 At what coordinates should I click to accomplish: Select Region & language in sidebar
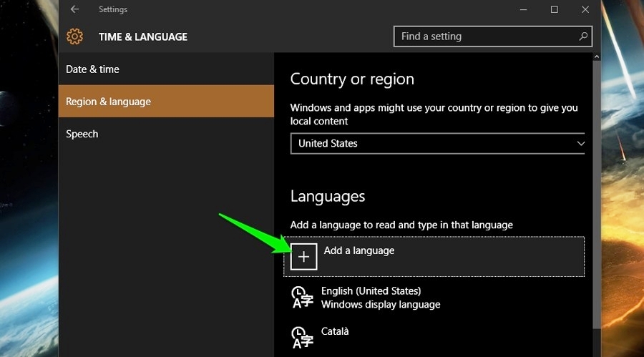(x=166, y=101)
